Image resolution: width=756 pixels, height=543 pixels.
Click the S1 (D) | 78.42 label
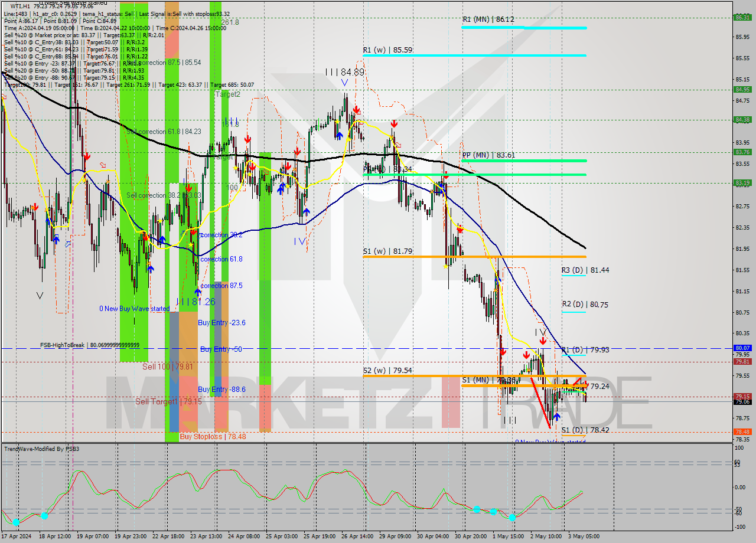(x=585, y=430)
